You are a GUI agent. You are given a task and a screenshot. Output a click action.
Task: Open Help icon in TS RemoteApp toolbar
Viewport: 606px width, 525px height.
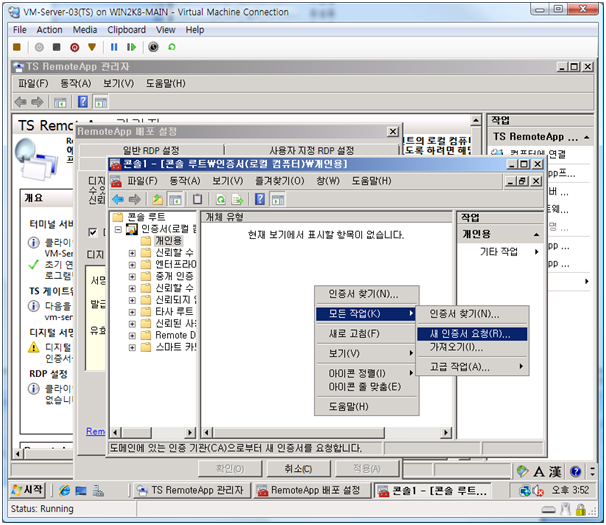pos(83,102)
